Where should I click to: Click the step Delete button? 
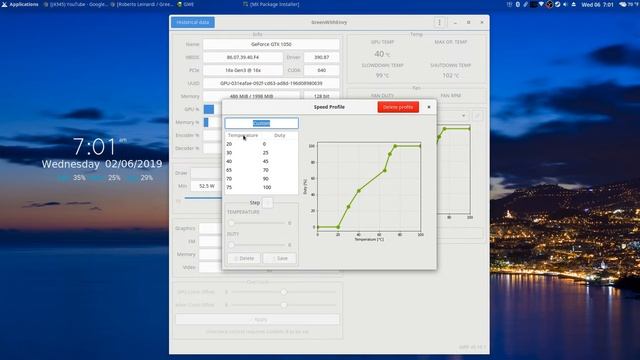(x=244, y=258)
